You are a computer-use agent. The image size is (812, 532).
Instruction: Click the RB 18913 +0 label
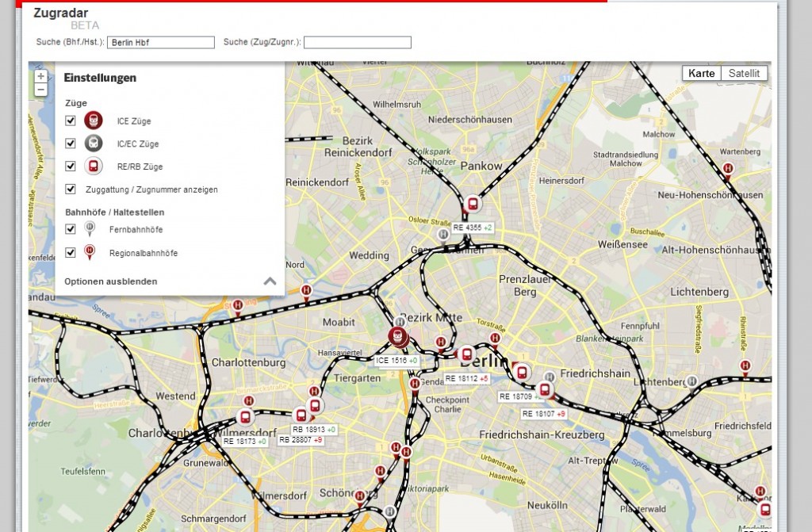[x=314, y=430]
